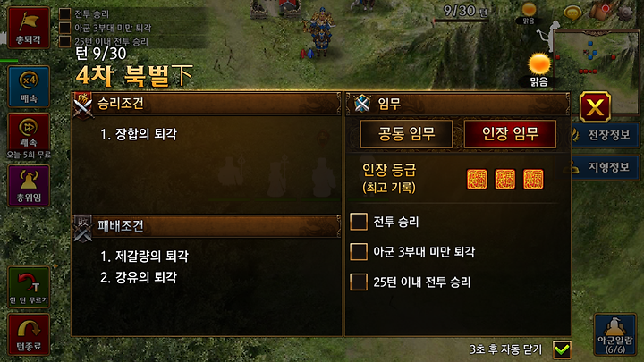Check the 아군 3부대 미만 퇴각 box
The width and height of the screenshot is (644, 362).
(359, 251)
